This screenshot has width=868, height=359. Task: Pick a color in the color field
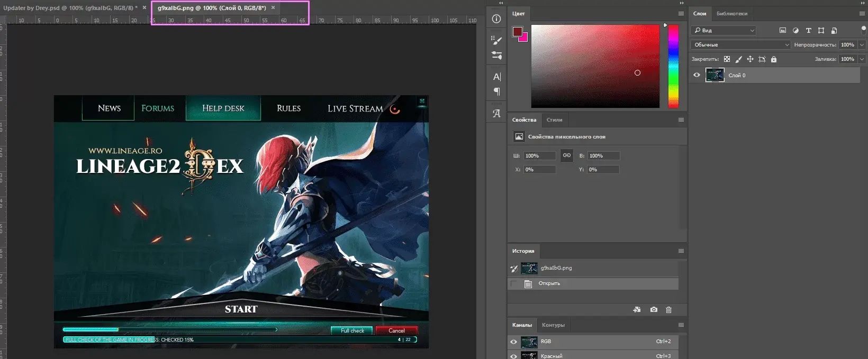[x=595, y=66]
